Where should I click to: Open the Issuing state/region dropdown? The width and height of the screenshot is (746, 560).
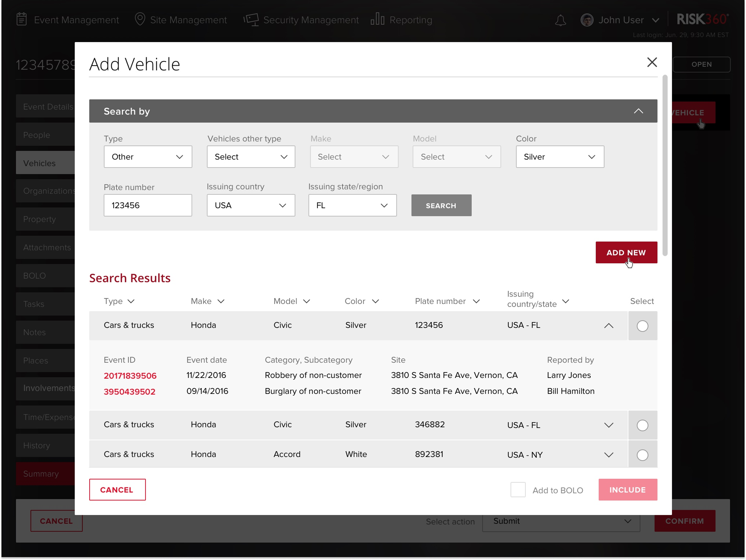[352, 205]
